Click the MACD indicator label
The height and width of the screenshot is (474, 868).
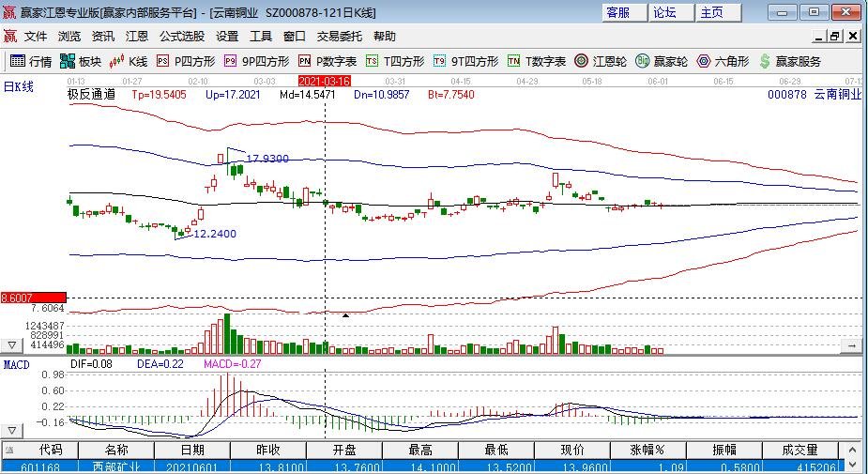tap(16, 365)
